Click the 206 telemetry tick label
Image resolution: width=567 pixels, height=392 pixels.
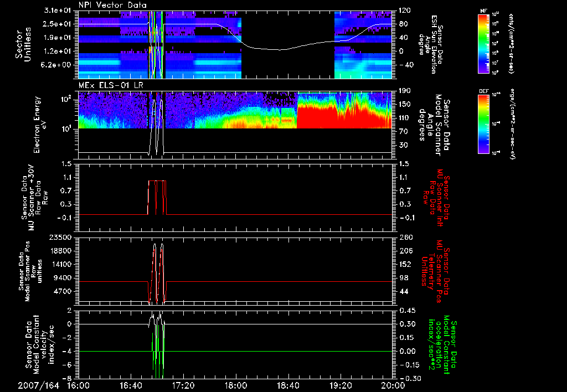pos(405,251)
